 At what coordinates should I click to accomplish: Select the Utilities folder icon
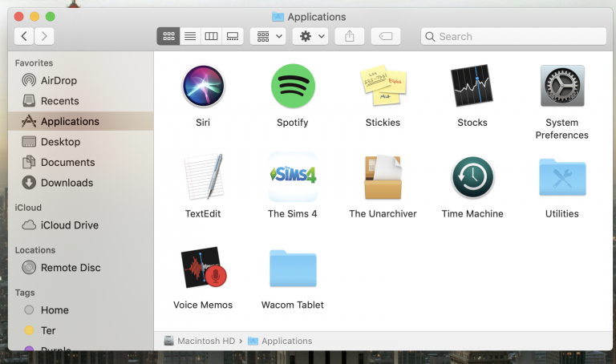[x=562, y=177]
